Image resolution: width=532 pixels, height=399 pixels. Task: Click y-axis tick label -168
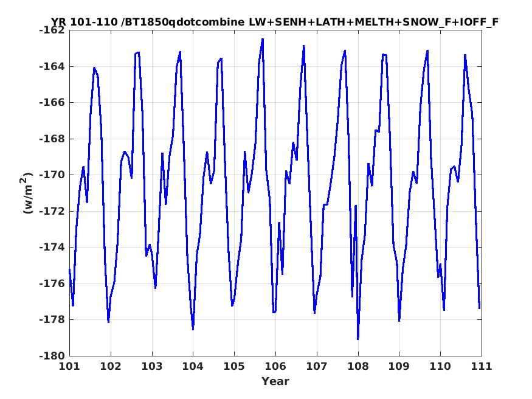[52, 139]
